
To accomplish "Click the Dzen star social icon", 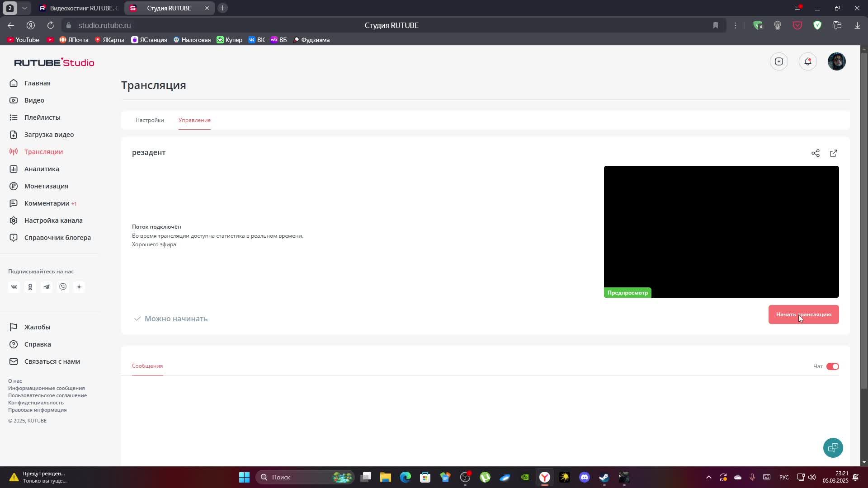I will coord(79,287).
